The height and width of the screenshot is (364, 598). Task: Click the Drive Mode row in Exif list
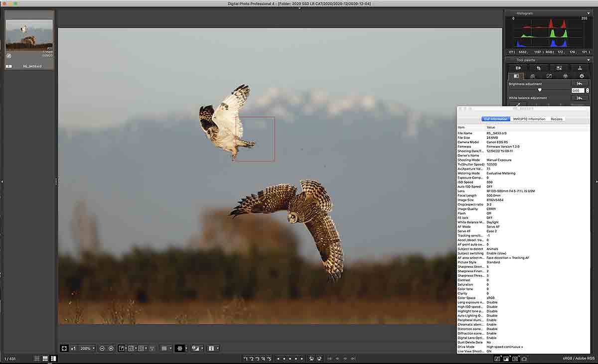523,347
